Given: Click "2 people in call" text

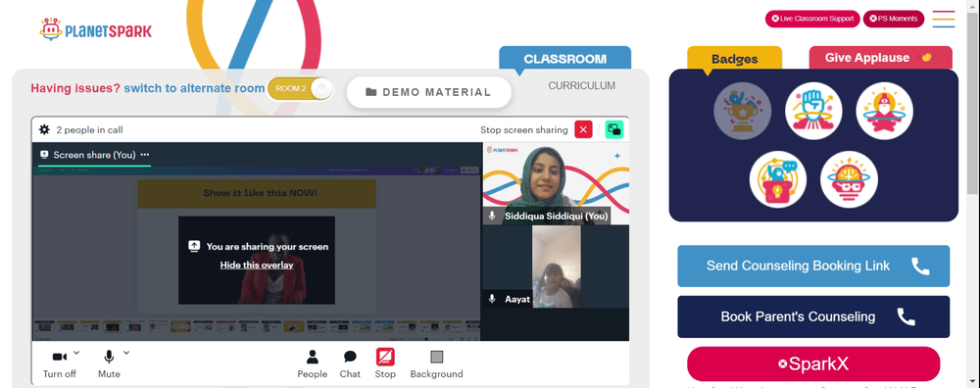Looking at the screenshot, I should click(89, 130).
